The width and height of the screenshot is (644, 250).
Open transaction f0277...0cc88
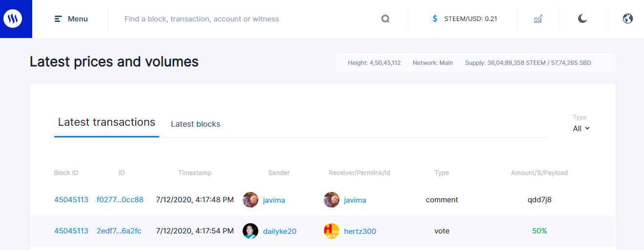tap(120, 200)
